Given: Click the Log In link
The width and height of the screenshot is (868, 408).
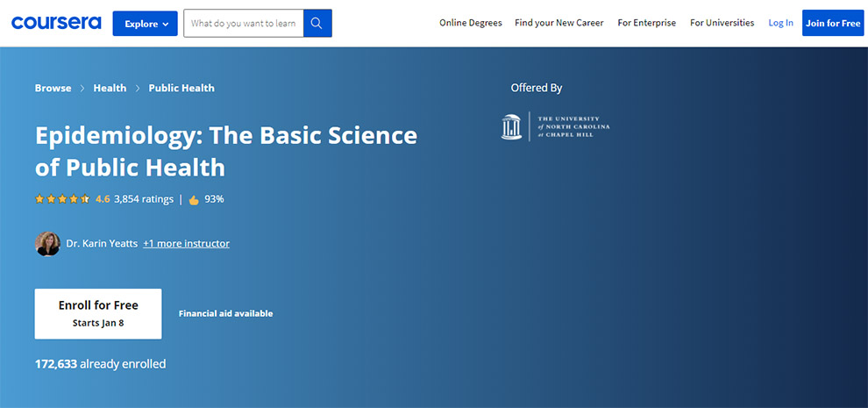Looking at the screenshot, I should 780,24.
